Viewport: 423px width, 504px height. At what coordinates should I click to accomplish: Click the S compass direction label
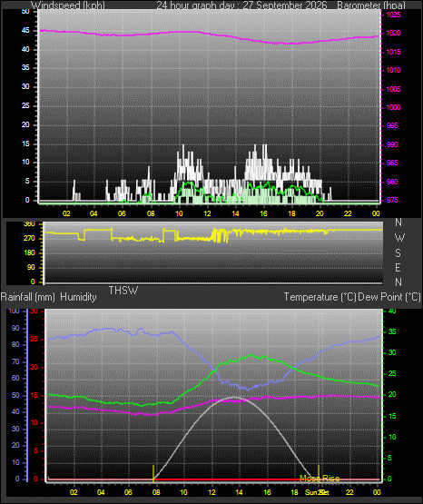pyautogui.click(x=398, y=253)
